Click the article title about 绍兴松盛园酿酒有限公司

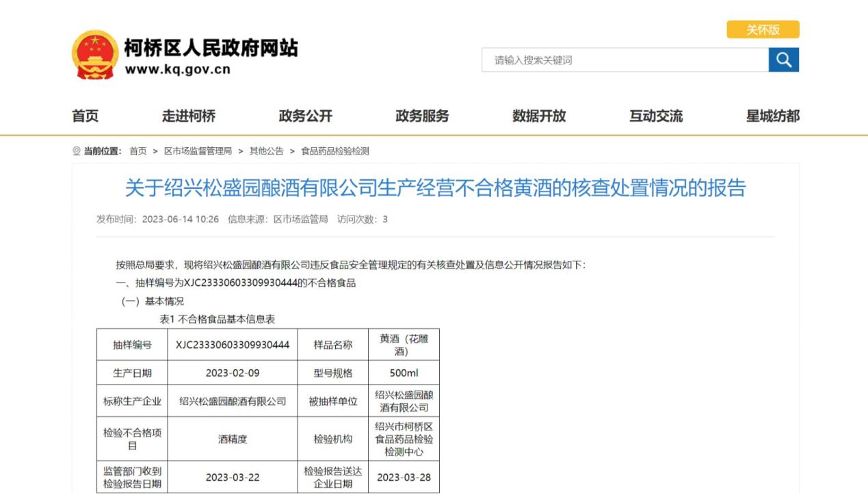tap(435, 187)
